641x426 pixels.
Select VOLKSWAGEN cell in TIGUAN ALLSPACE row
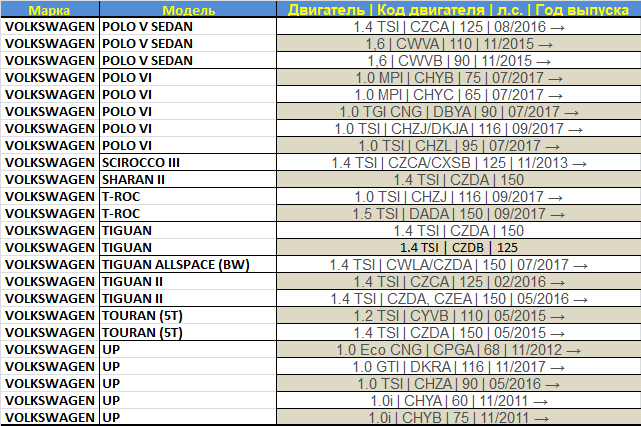[49, 265]
